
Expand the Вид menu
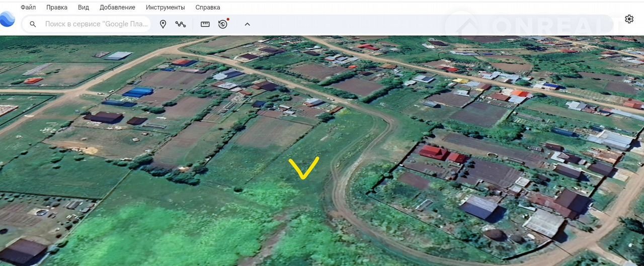point(84,8)
